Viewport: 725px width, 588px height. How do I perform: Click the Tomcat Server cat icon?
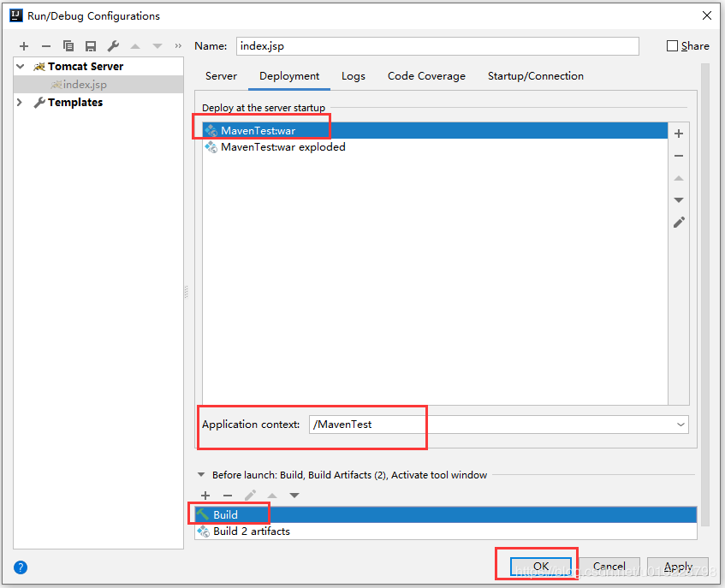[39, 67]
